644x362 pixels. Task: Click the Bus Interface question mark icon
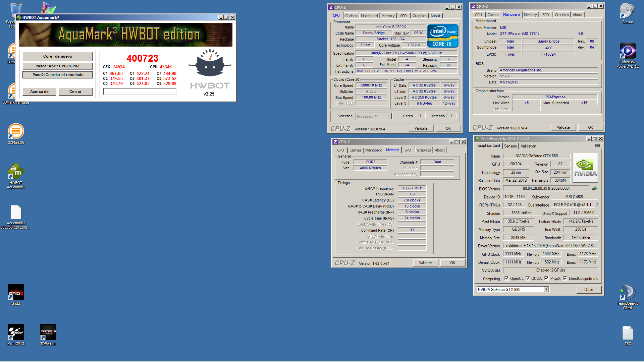(597, 205)
